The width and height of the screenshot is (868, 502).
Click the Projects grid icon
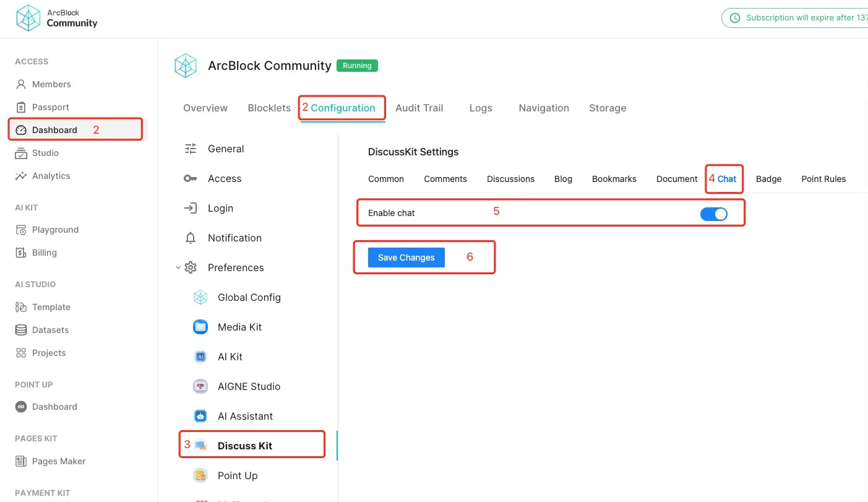[21, 353]
